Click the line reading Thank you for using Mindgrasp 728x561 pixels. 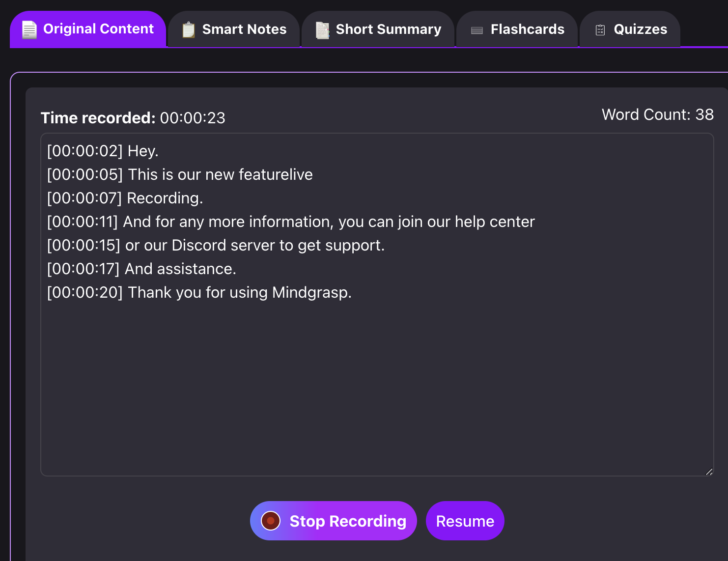(x=240, y=292)
